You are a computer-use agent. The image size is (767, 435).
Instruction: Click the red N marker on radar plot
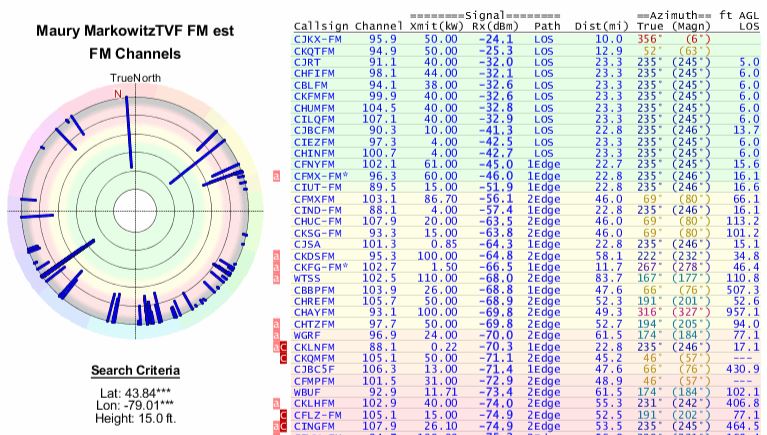(119, 94)
